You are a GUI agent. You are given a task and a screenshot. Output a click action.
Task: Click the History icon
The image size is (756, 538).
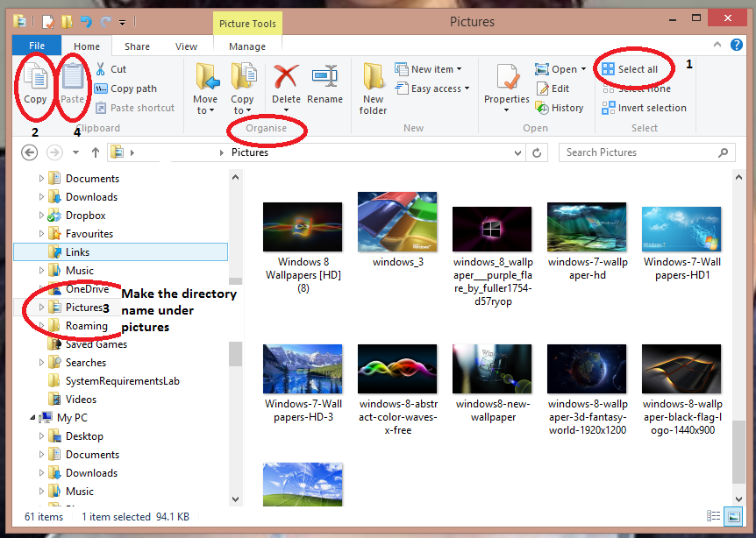560,107
